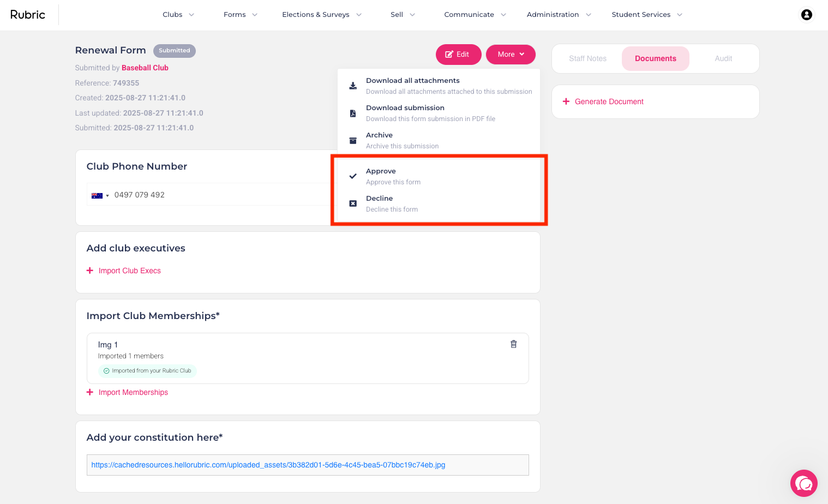Screen dimensions: 828x504
Task: Collapse the More actions dropdown button
Action: pos(511,54)
